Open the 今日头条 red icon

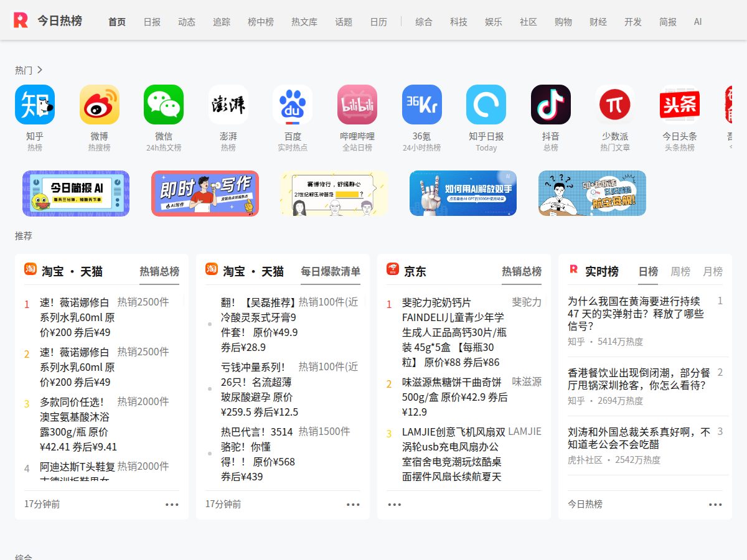(680, 105)
